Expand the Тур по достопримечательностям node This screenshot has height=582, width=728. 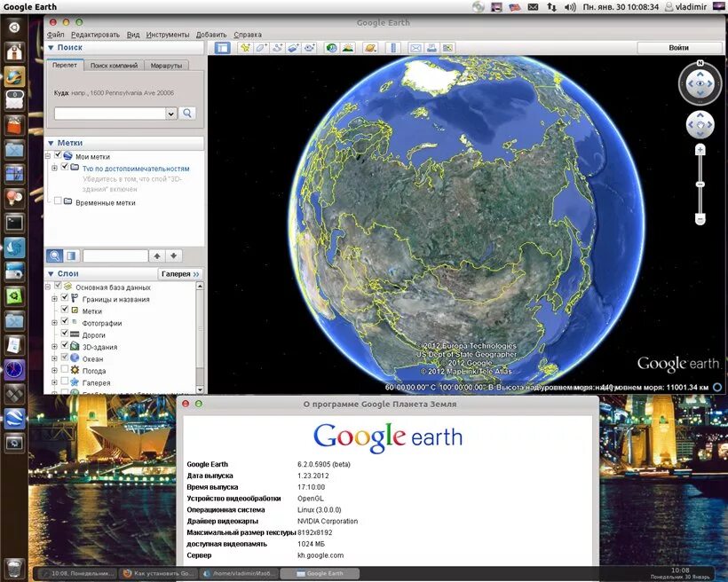tap(54, 168)
